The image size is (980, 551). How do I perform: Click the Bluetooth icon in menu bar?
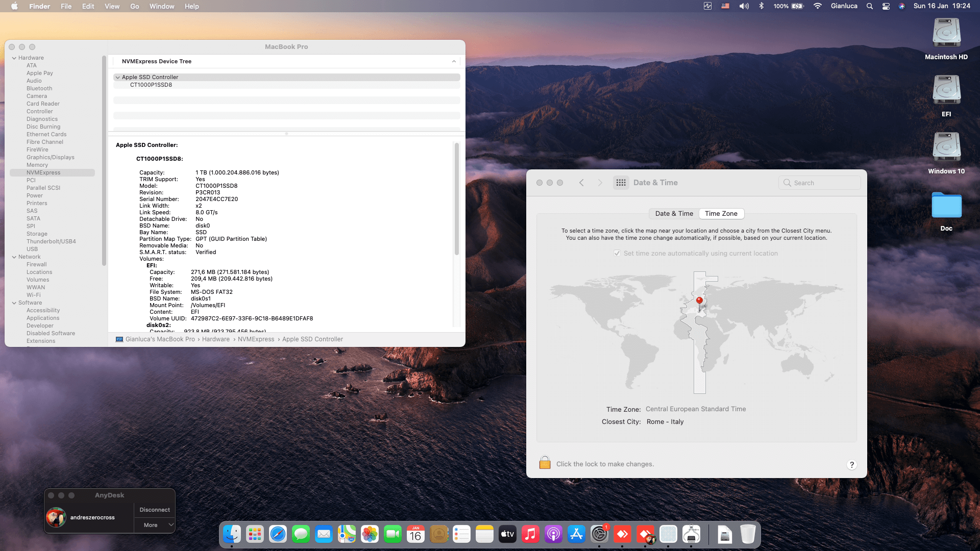[761, 6]
